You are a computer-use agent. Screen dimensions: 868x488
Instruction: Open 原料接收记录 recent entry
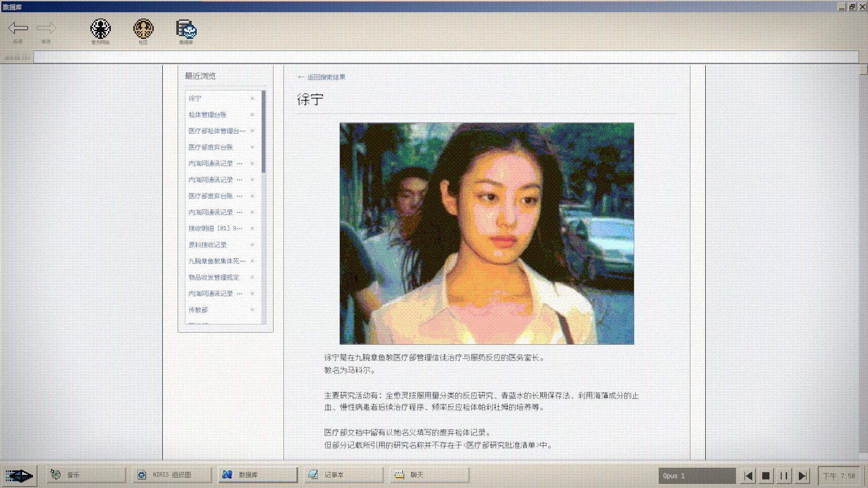tap(208, 244)
